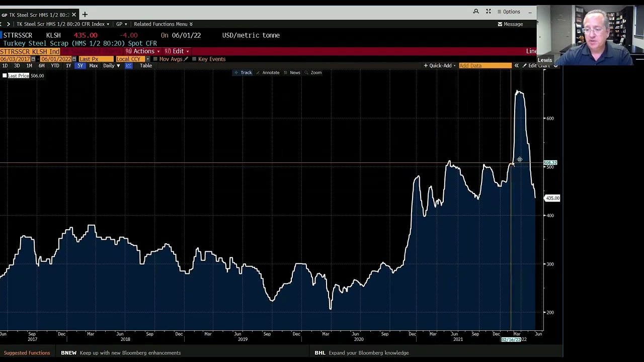Open the start date calendar picker icon
This screenshot has width=644, height=362.
click(x=33, y=59)
